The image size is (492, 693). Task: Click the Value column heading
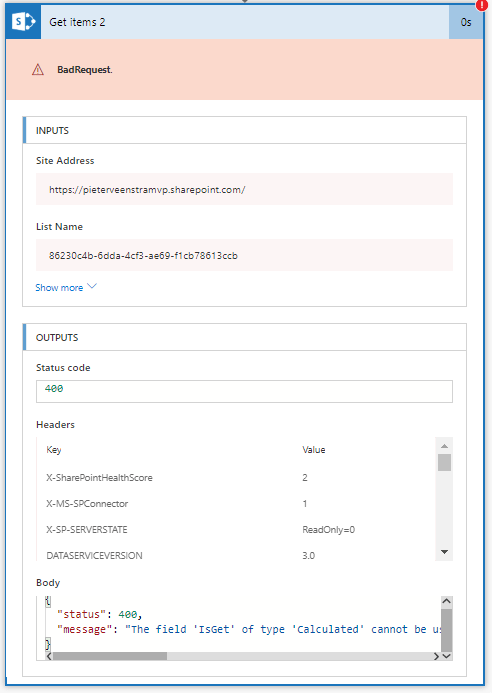pos(314,450)
